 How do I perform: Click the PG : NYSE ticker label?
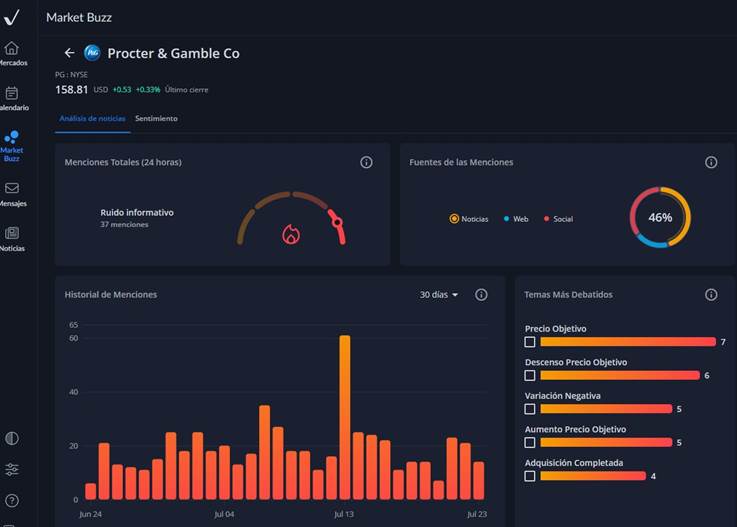click(x=71, y=74)
